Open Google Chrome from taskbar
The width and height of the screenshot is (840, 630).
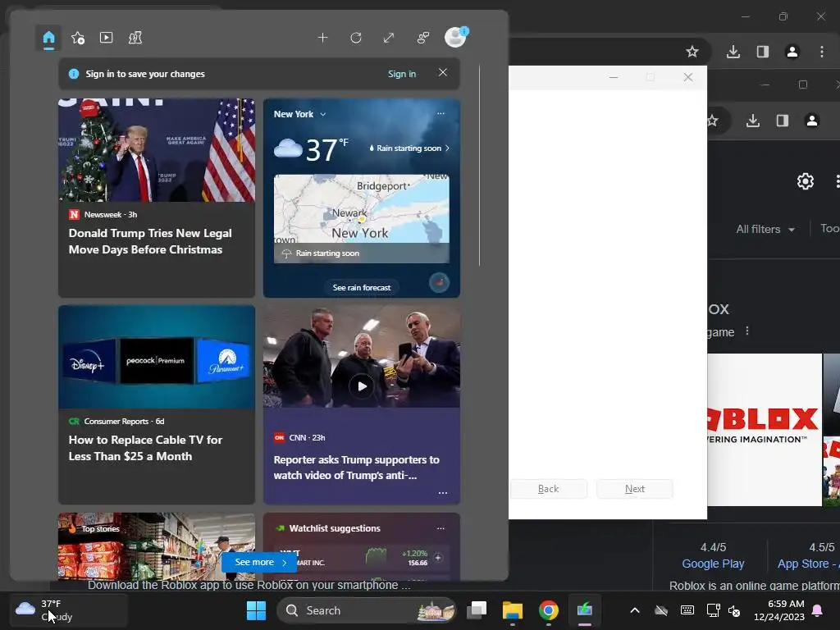coord(549,610)
